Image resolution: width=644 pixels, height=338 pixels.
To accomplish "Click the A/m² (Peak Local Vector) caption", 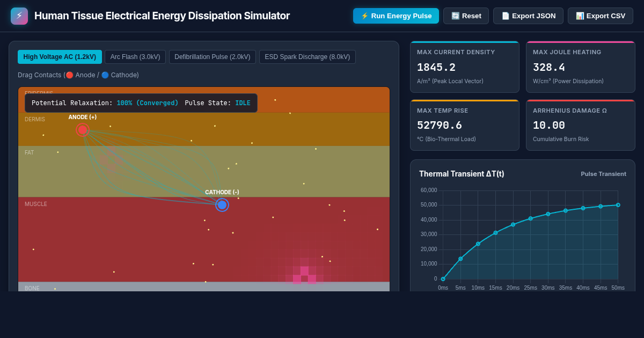I will pos(450,81).
